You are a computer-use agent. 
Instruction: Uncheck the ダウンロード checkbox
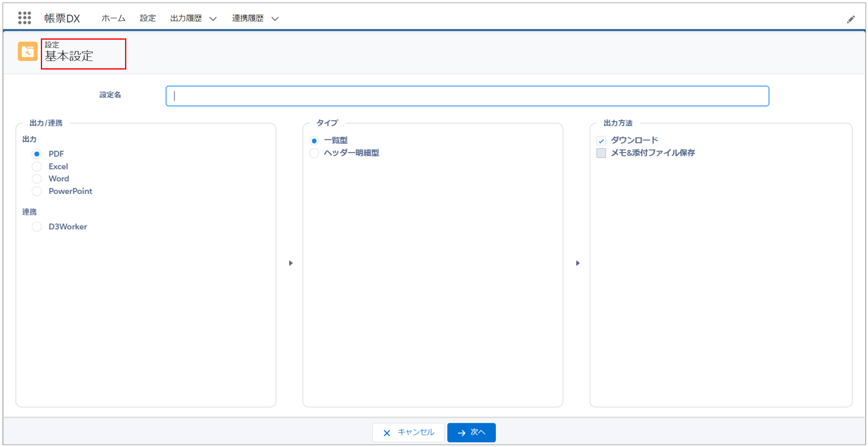point(601,141)
